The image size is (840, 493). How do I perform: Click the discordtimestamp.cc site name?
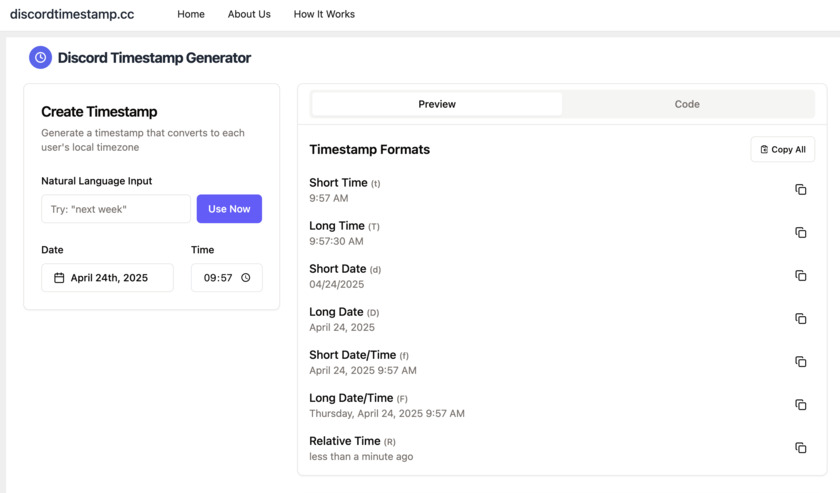click(72, 14)
